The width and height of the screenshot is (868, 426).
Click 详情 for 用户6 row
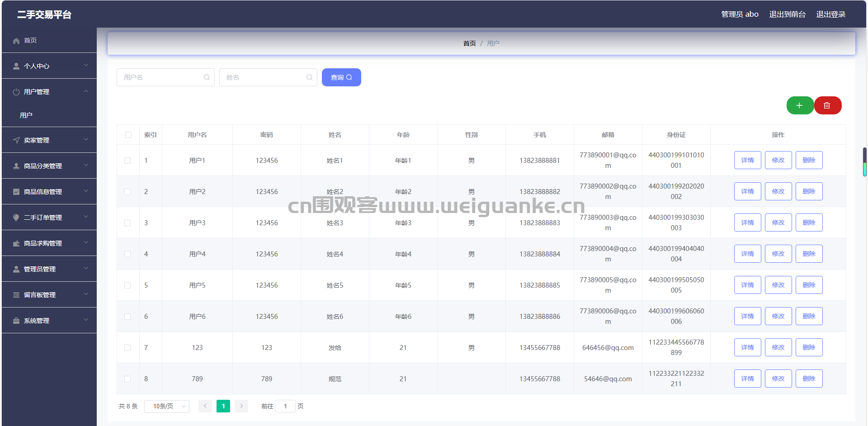(x=748, y=316)
